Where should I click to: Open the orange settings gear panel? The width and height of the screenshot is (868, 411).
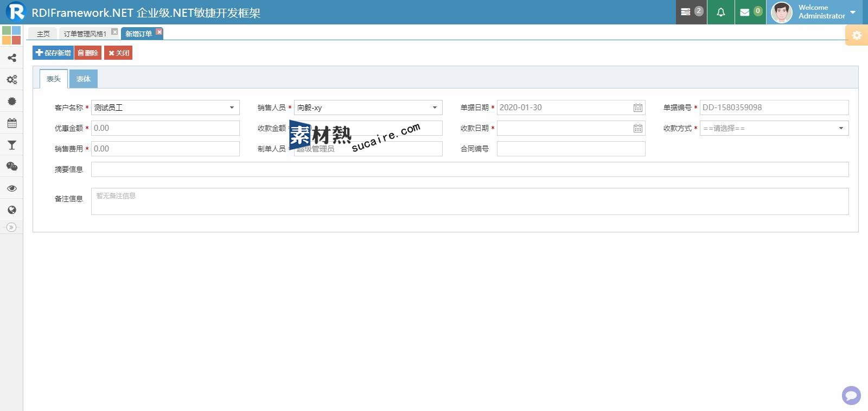857,35
